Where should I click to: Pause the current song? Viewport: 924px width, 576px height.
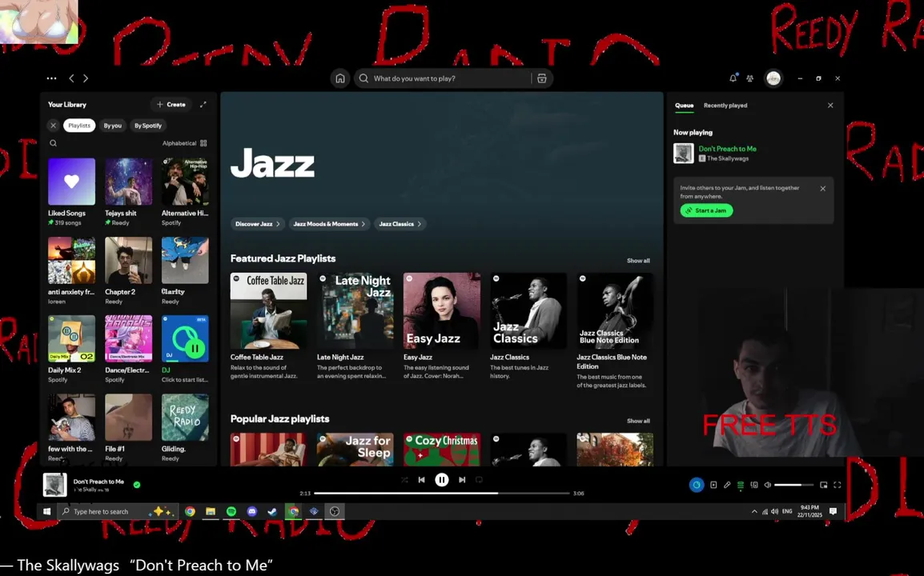[x=441, y=479]
